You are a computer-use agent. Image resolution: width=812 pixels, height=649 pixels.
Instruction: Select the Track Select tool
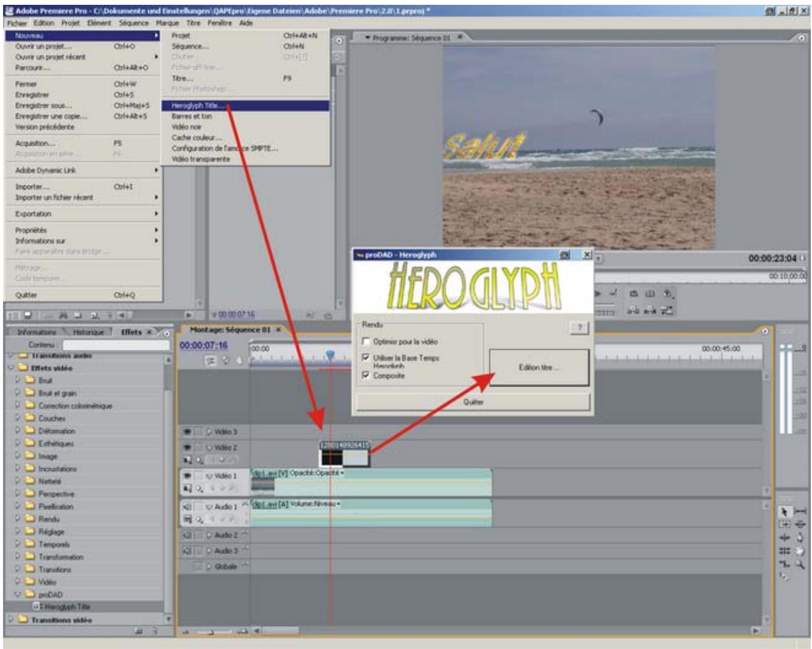[x=784, y=524]
